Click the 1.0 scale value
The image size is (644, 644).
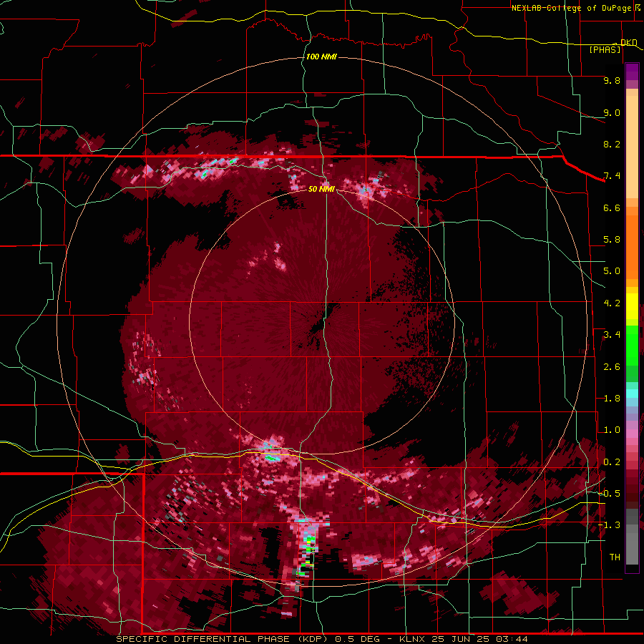[612, 430]
